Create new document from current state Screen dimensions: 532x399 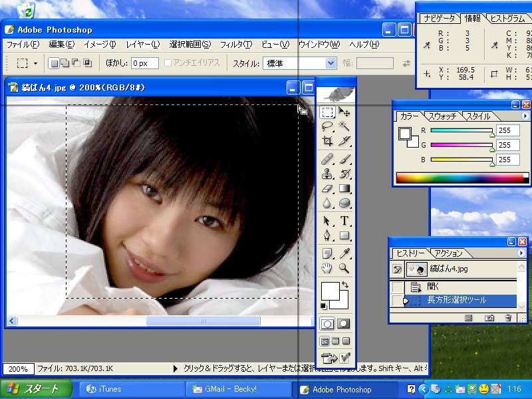tap(469, 318)
